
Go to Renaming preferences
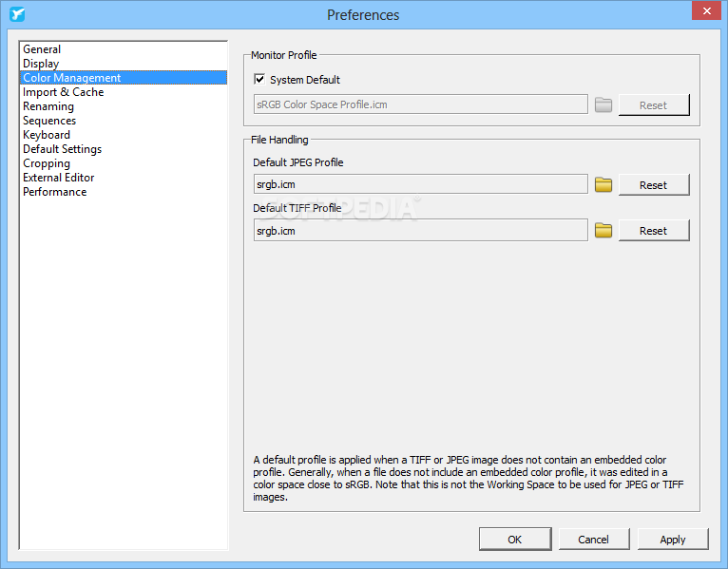[x=48, y=106]
